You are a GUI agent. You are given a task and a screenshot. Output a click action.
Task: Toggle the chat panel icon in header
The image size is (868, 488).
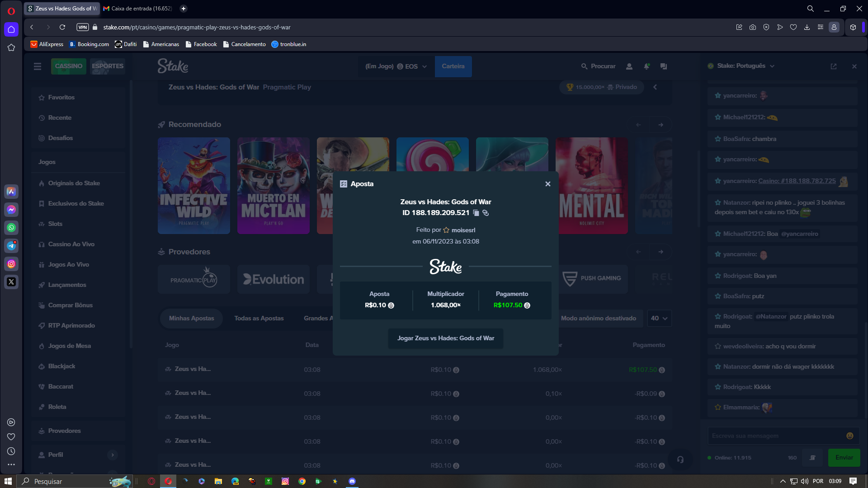663,66
